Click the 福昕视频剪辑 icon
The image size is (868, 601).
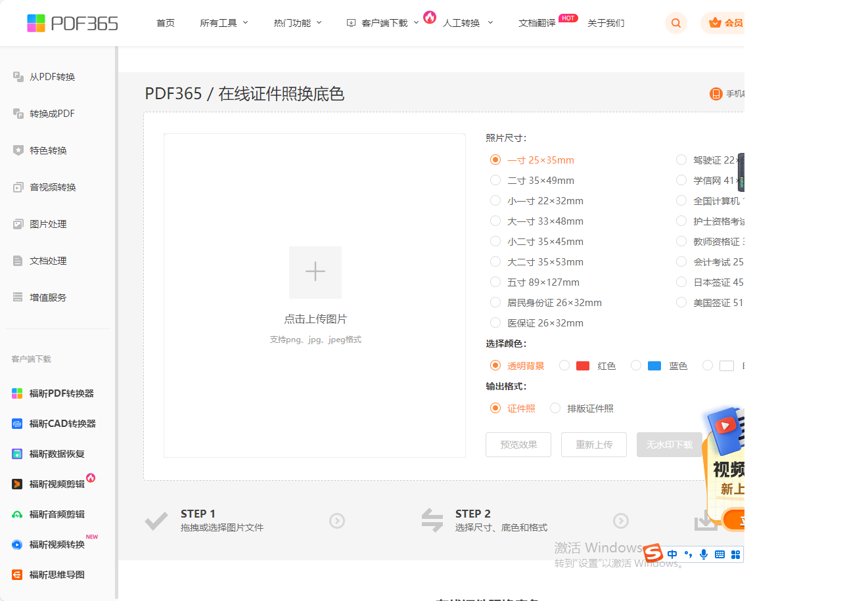(17, 484)
